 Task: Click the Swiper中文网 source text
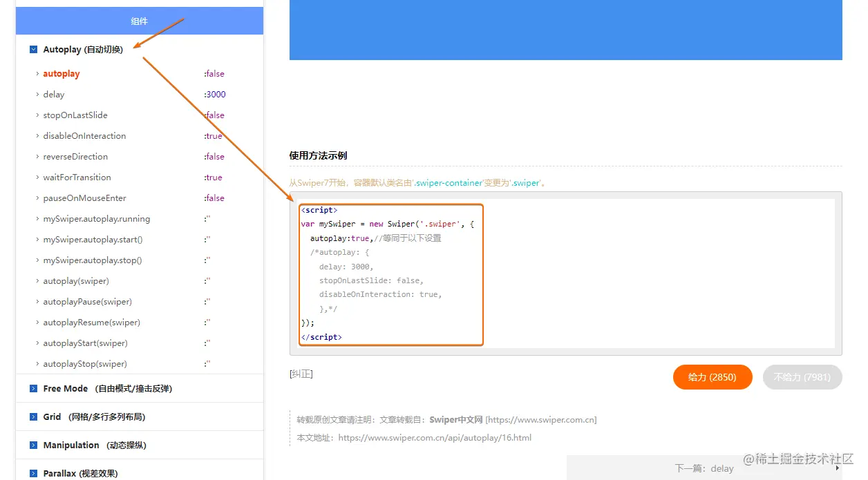(456, 420)
